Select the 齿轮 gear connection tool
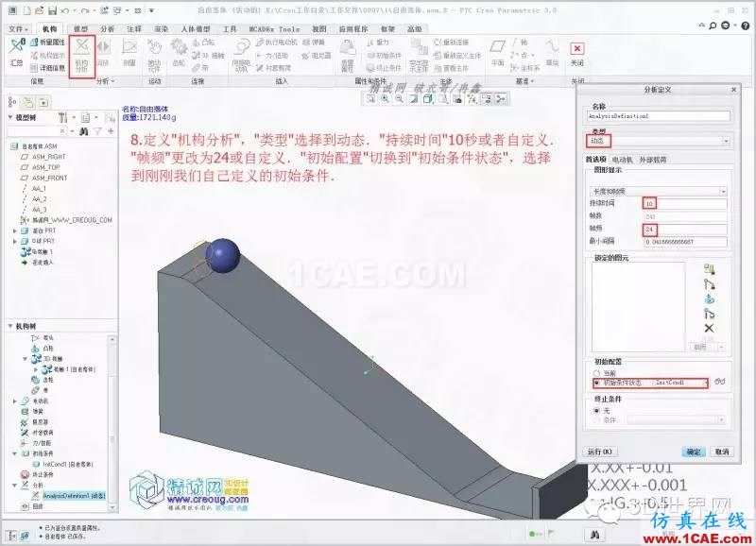The image size is (756, 546). 179,53
